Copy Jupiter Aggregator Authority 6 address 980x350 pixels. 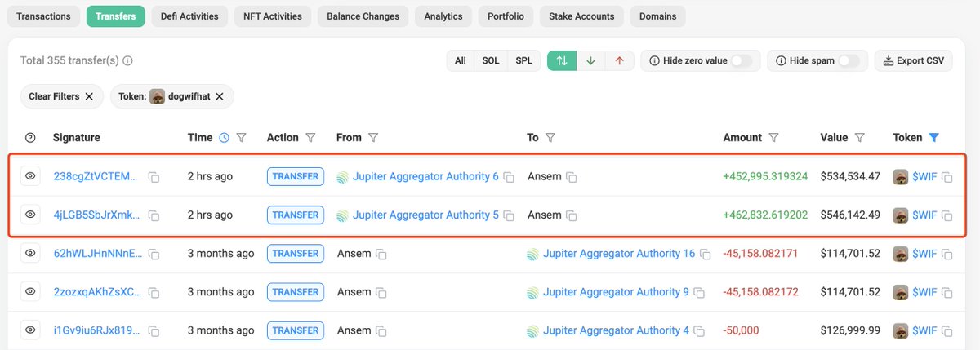pyautogui.click(x=509, y=177)
